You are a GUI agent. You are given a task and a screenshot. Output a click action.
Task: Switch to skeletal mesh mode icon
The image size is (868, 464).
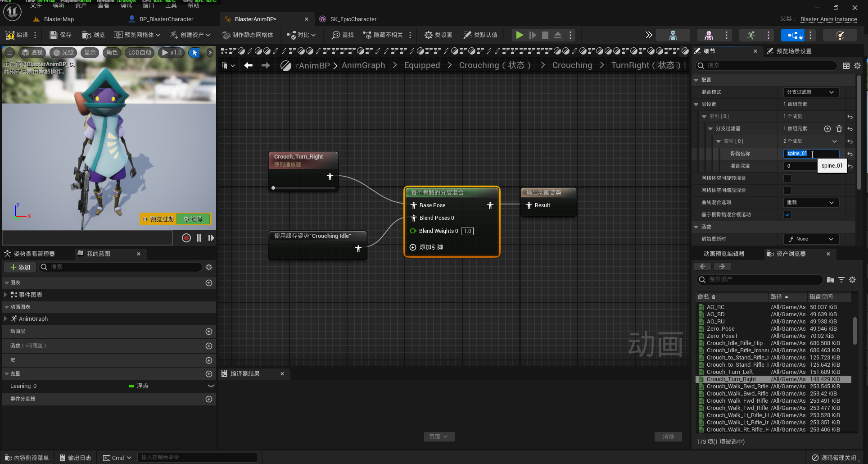708,35
